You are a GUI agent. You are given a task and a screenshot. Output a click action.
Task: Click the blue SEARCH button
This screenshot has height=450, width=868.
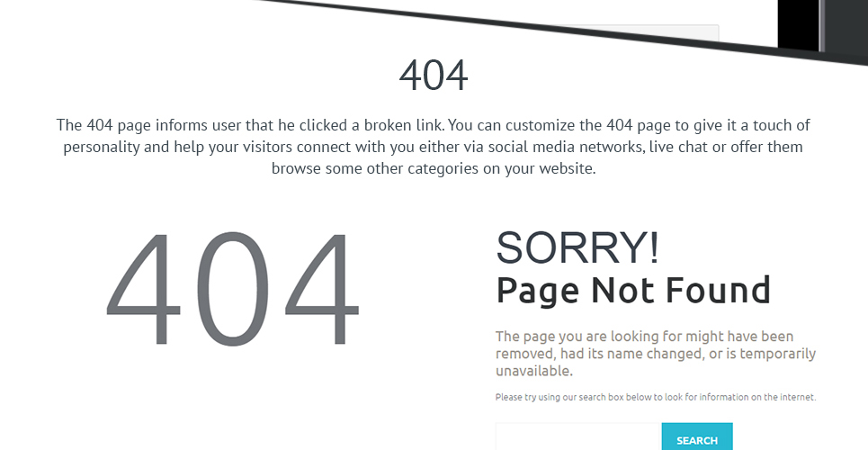click(x=697, y=436)
